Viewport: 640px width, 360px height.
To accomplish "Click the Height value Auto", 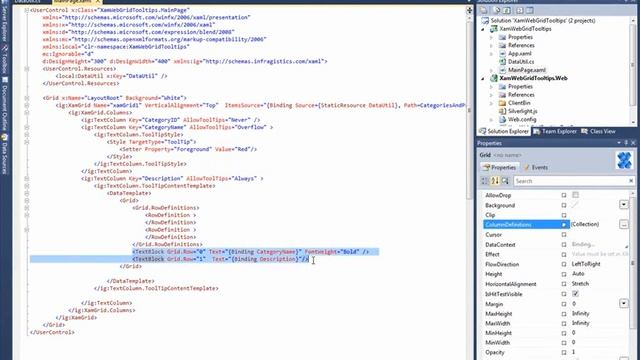I will [x=578, y=274].
